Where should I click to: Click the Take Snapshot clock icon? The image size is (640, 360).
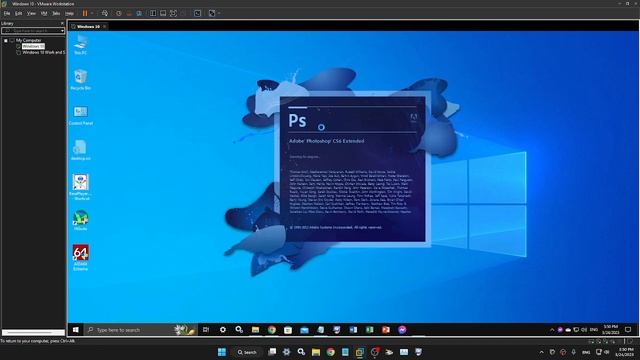coord(119,13)
